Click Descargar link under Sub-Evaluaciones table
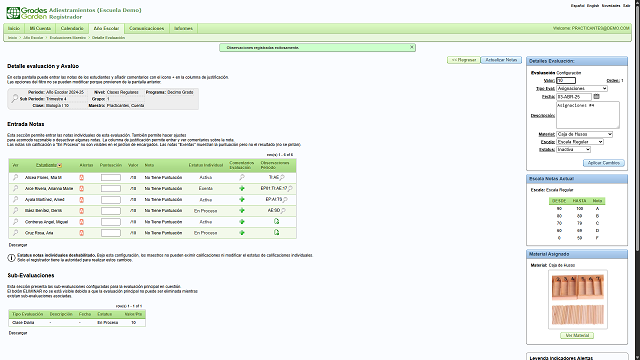The width and height of the screenshot is (640, 360). 18,333
